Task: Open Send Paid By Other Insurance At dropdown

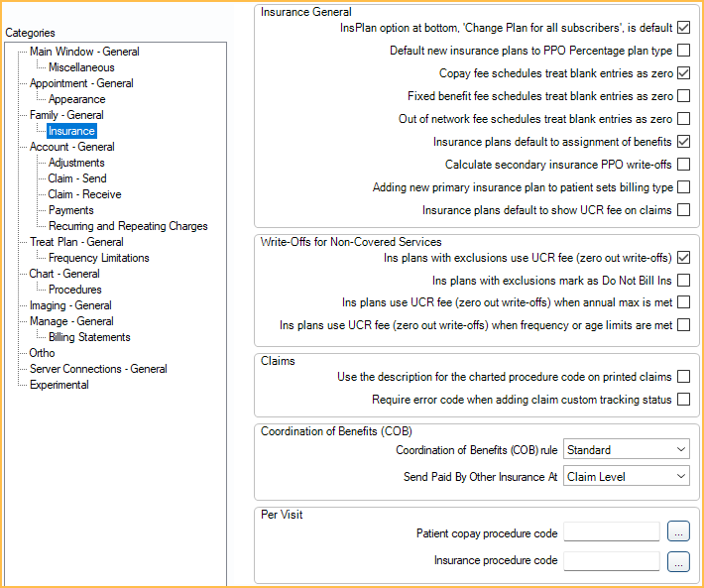Action: pos(626,477)
